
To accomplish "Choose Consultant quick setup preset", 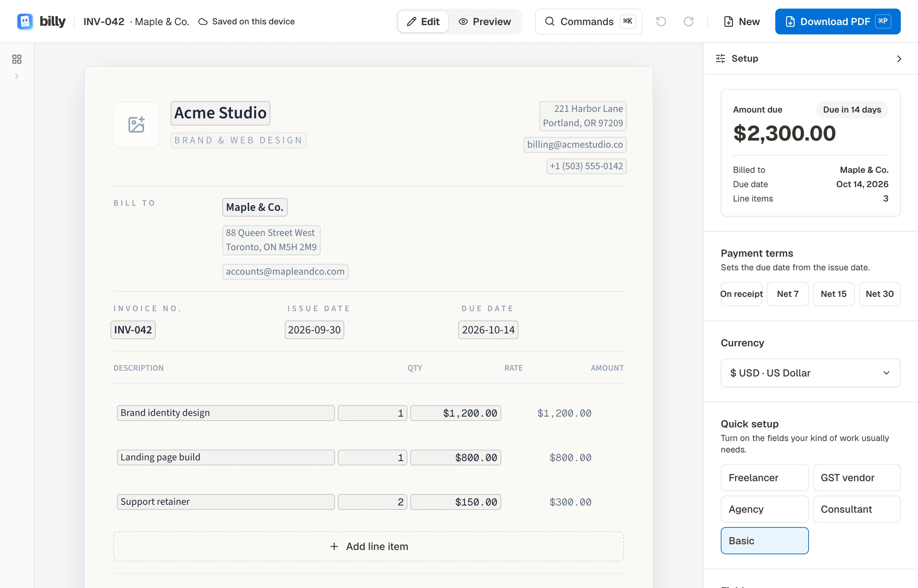I will click(857, 509).
